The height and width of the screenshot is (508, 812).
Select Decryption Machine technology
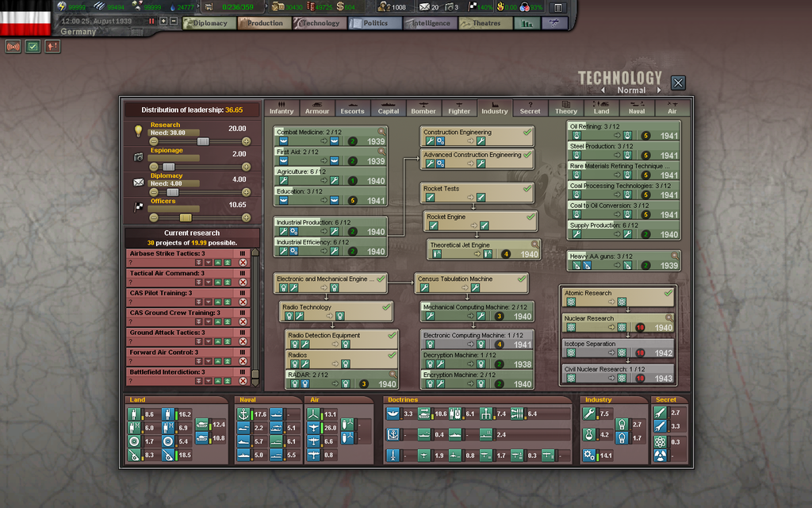tap(477, 360)
